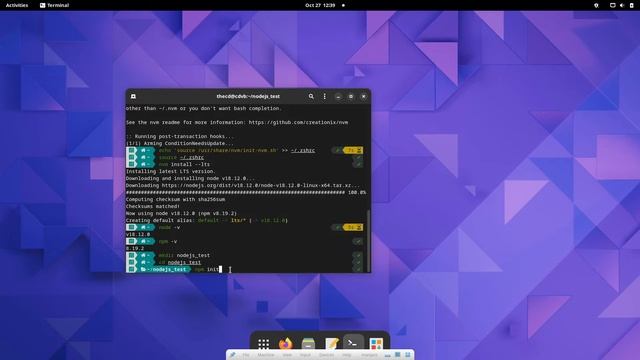Screen dimensions: 640x360
Task: Click the 'Installing latest LTS version.' line
Action: (x=171, y=171)
